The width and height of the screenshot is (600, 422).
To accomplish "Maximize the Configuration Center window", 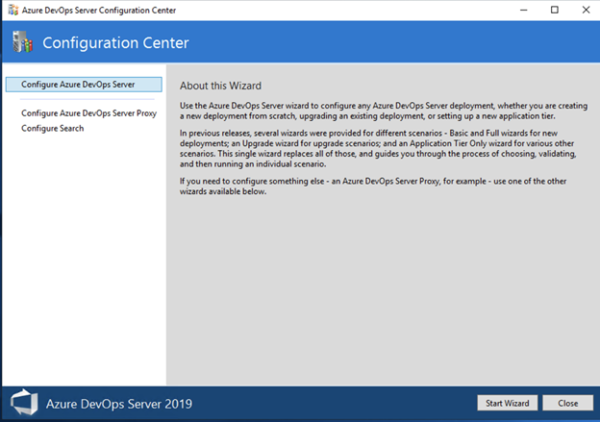I will coord(554,10).
